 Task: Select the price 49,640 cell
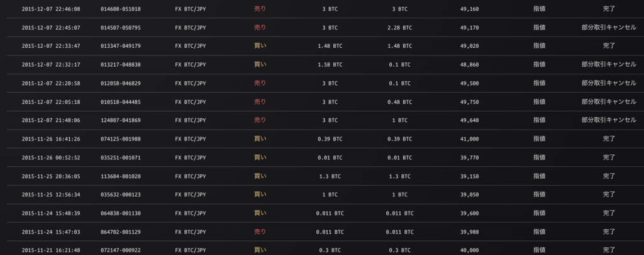click(x=469, y=120)
